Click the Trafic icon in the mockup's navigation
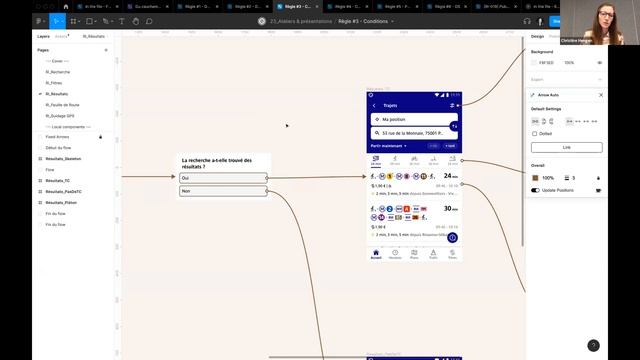 click(433, 255)
